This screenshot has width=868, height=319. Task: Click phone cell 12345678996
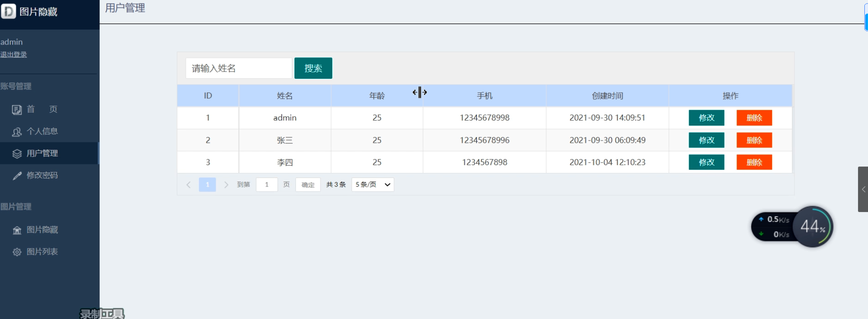point(485,140)
